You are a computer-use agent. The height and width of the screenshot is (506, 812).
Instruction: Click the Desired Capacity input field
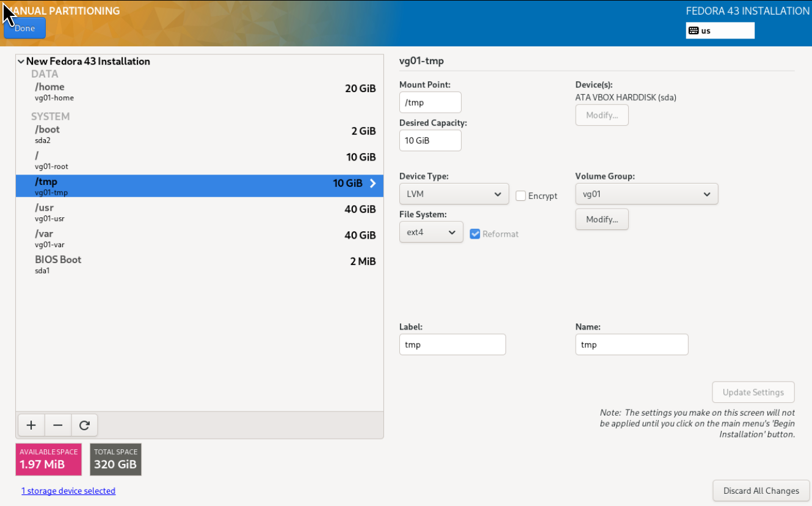(430, 140)
